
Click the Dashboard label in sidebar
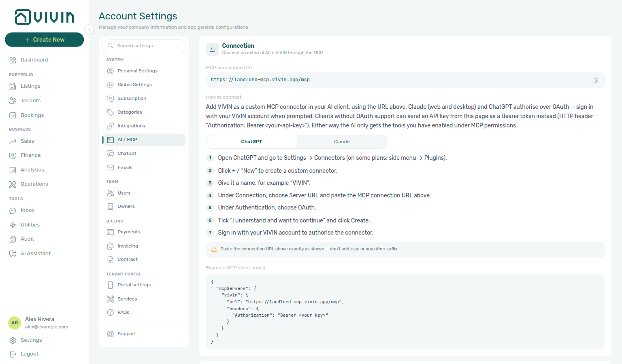(34, 60)
